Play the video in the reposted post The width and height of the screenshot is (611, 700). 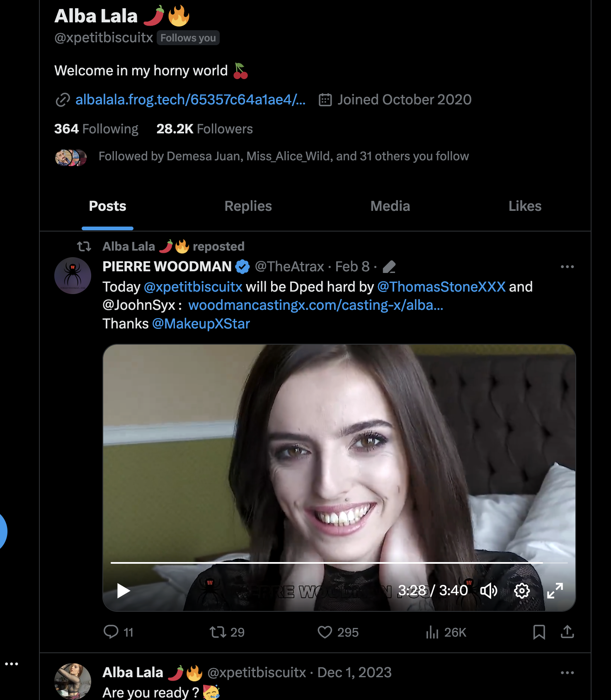(123, 591)
